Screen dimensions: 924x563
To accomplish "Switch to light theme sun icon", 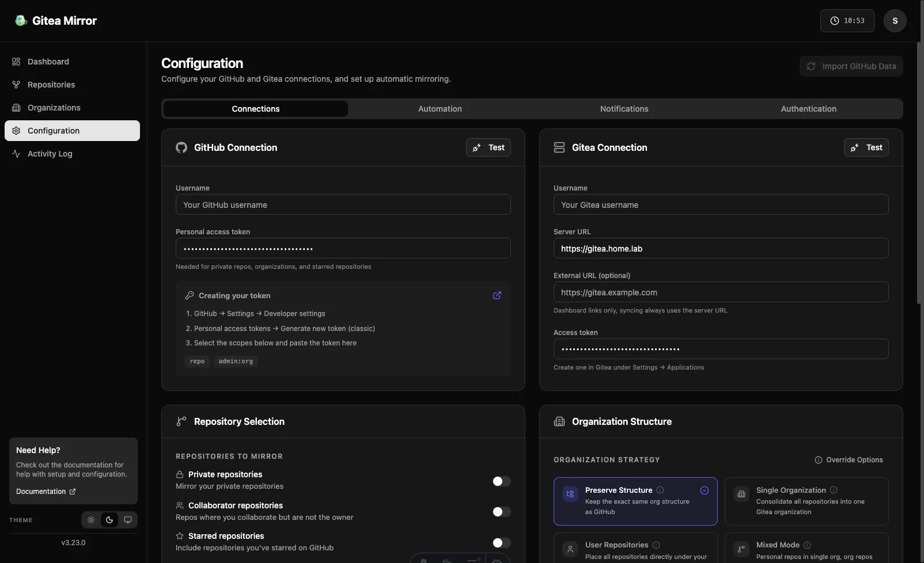I will pos(91,520).
